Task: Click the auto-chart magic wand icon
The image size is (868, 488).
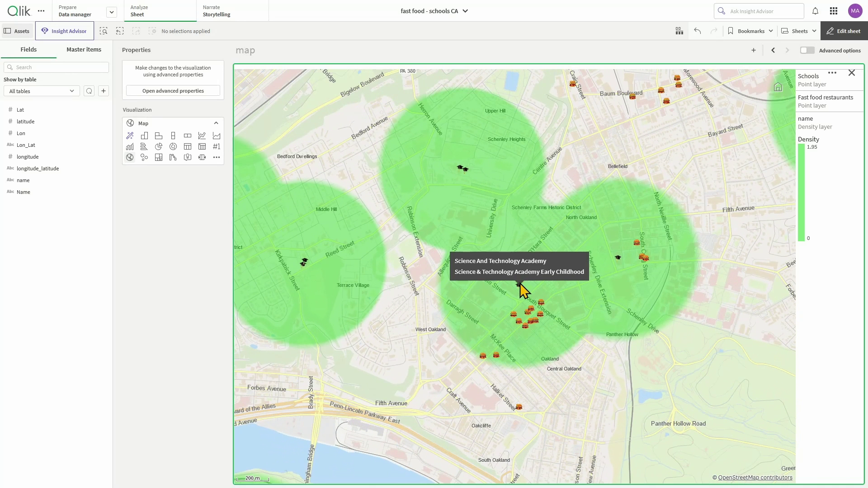Action: point(130,136)
